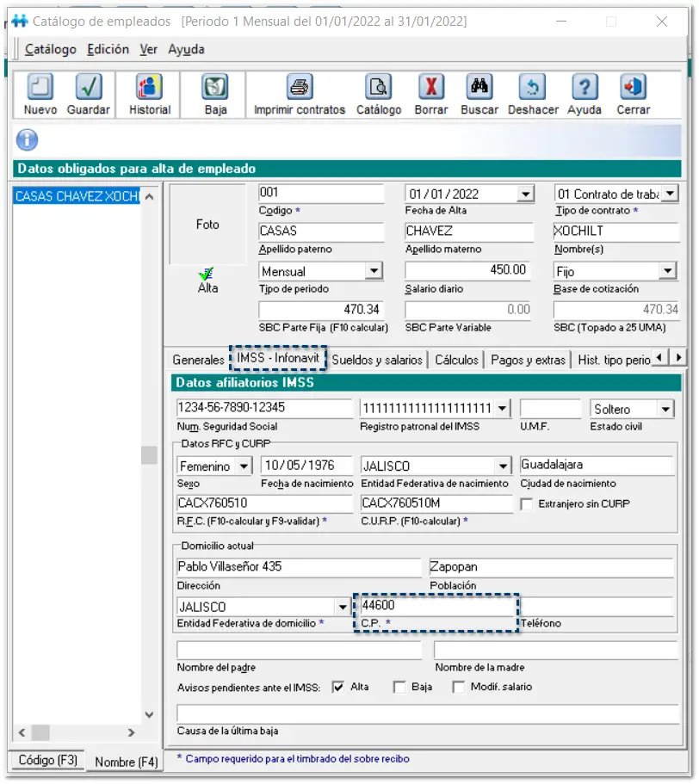Select CASAS CHAVEZ XOCHILT in employee list
Image resolution: width=699 pixels, height=784 pixels.
pos(77,196)
